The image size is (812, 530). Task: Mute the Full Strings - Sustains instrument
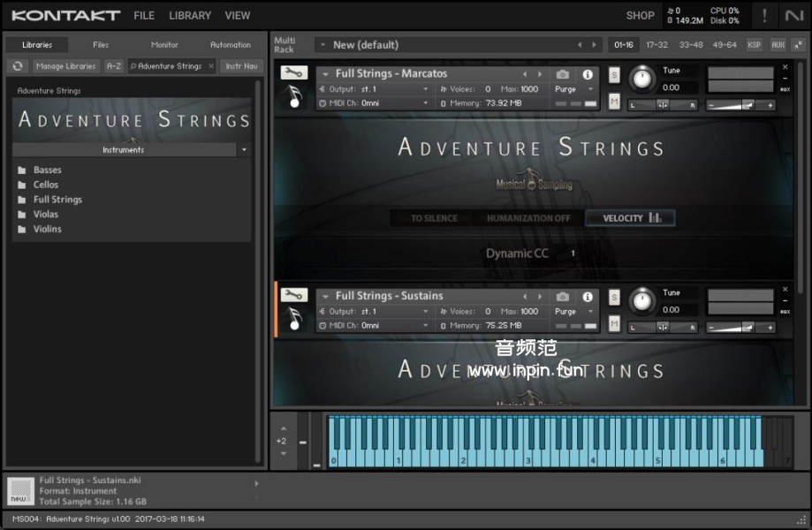(614, 324)
